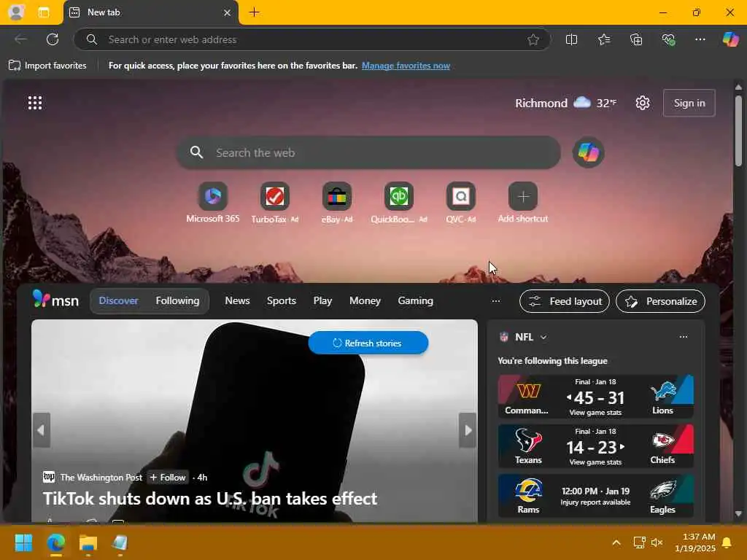
Task: Click Edge icon in taskbar
Action: [x=55, y=542]
